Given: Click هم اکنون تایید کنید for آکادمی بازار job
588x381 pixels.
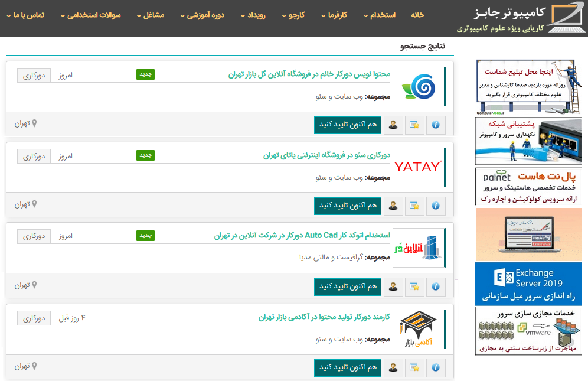Looking at the screenshot, I should [x=348, y=367].
